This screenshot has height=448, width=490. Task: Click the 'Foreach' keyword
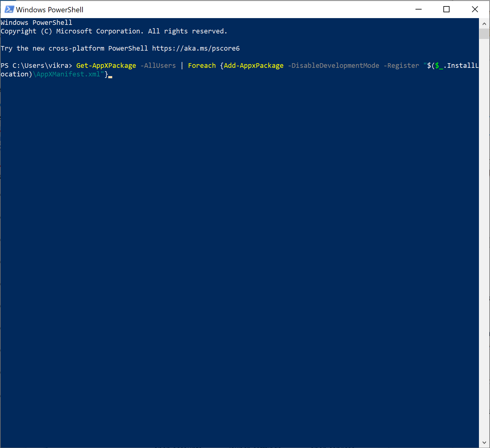[x=202, y=66]
